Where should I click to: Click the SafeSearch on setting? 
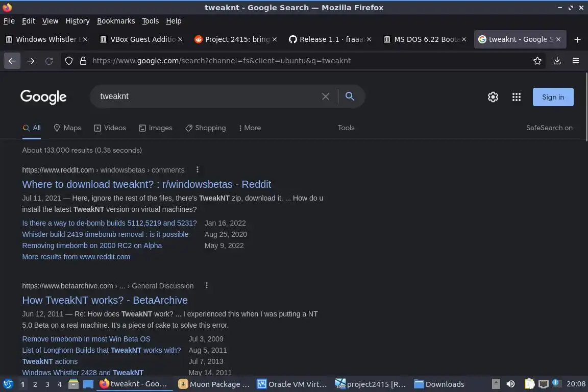tap(549, 128)
